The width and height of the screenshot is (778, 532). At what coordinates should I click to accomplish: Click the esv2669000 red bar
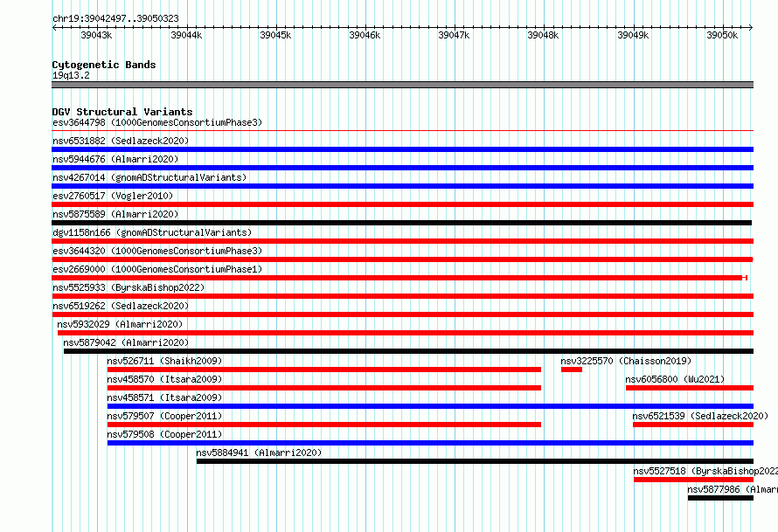[399, 278]
